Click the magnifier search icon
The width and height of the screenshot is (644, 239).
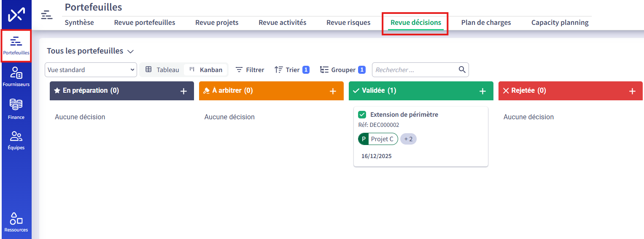coord(462,70)
